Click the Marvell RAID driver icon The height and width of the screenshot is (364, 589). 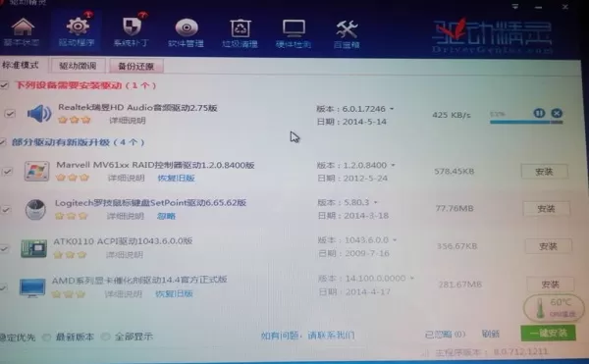(36, 171)
